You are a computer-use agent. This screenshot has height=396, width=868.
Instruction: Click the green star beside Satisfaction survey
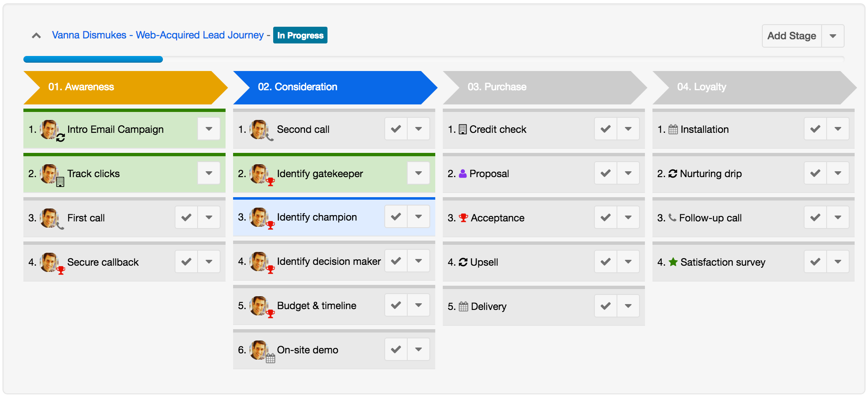tap(673, 262)
